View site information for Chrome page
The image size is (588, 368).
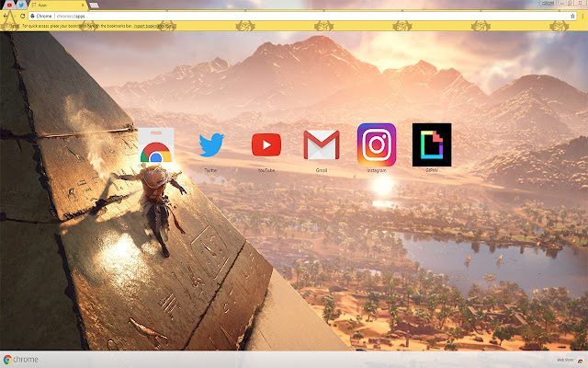point(41,16)
